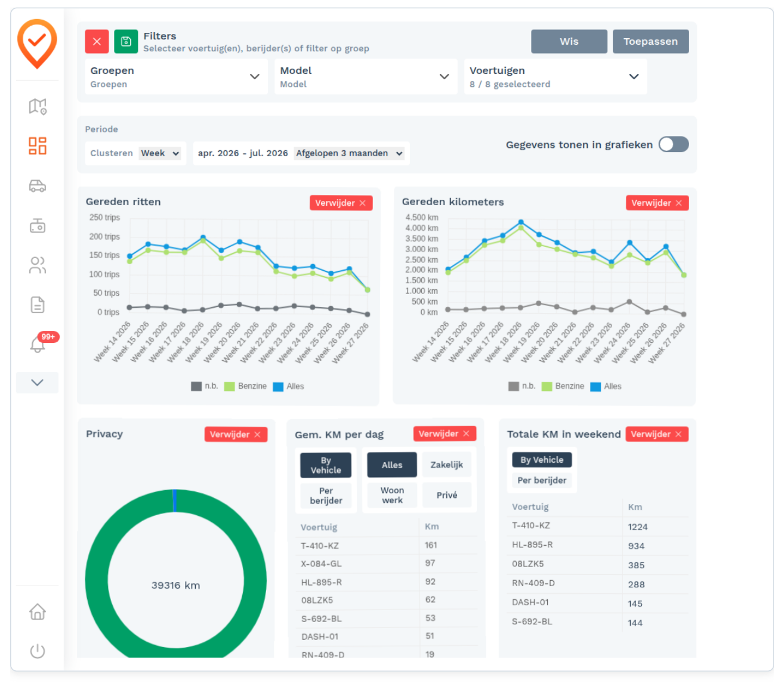Select By Vehicle in Gem. KM per dag

pos(326,465)
